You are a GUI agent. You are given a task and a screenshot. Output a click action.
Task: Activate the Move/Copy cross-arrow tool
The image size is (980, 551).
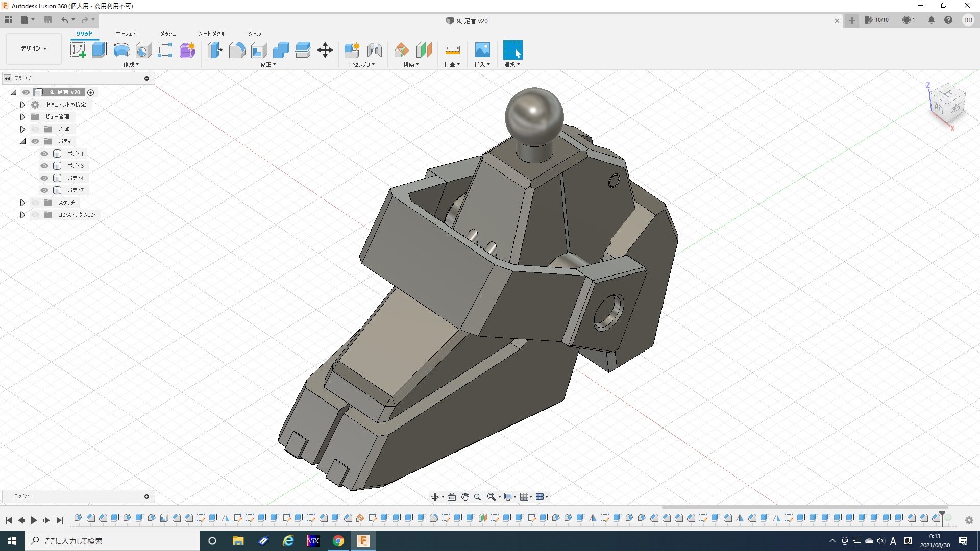pyautogui.click(x=325, y=50)
